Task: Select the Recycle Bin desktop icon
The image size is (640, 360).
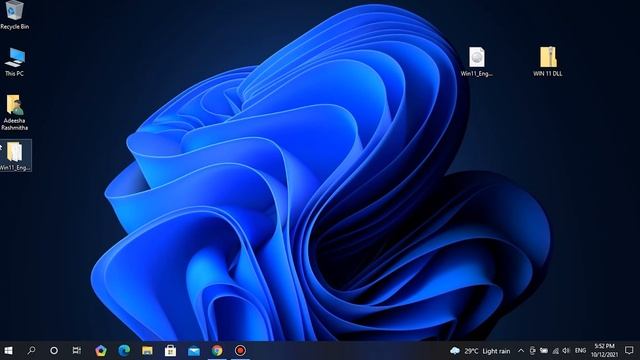Action: [15, 16]
